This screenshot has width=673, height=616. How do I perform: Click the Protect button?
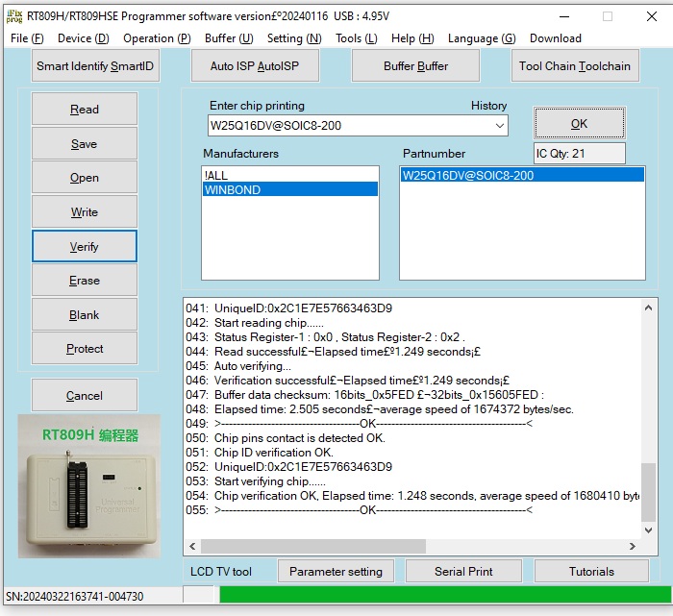(85, 348)
